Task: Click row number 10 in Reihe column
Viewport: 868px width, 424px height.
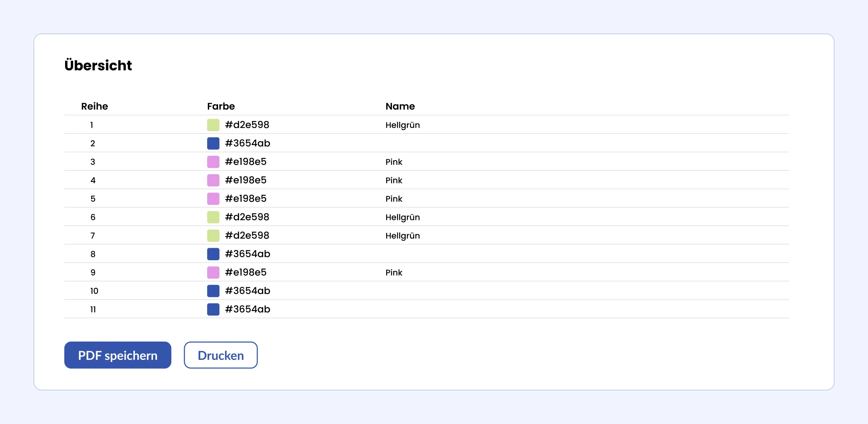Action: click(x=94, y=291)
